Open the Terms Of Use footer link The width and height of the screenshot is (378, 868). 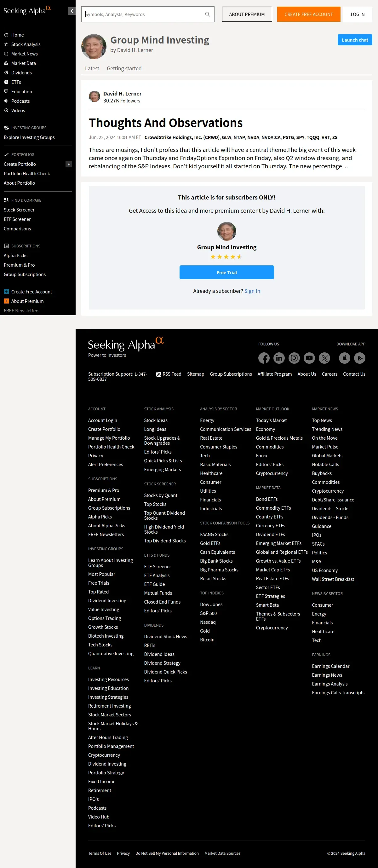pos(100,854)
